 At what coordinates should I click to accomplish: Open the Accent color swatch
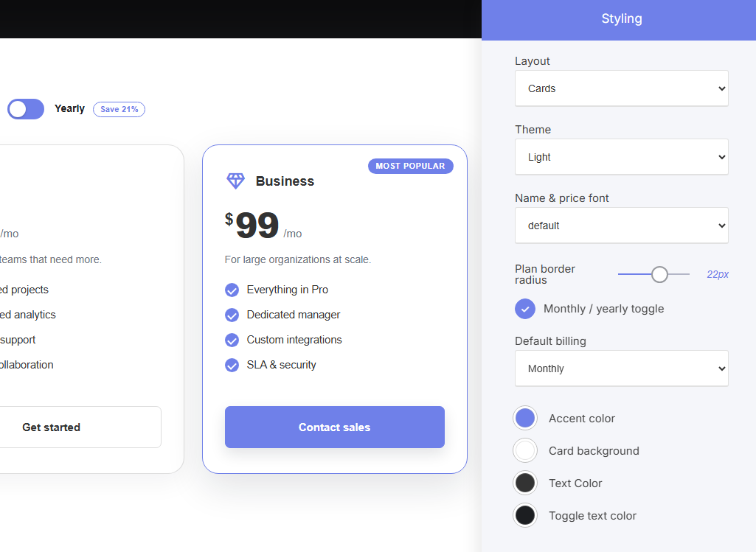pyautogui.click(x=525, y=418)
